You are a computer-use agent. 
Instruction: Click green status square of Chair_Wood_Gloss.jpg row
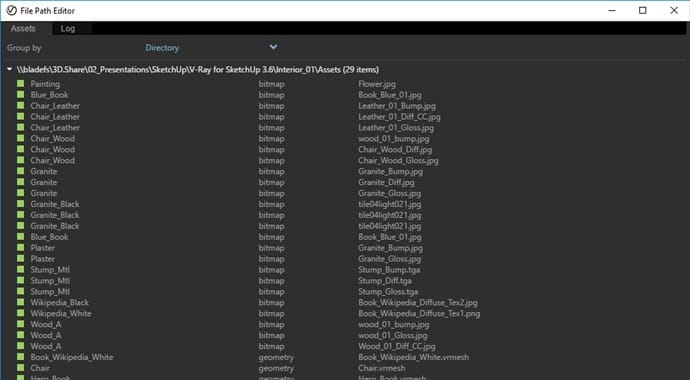(21, 160)
